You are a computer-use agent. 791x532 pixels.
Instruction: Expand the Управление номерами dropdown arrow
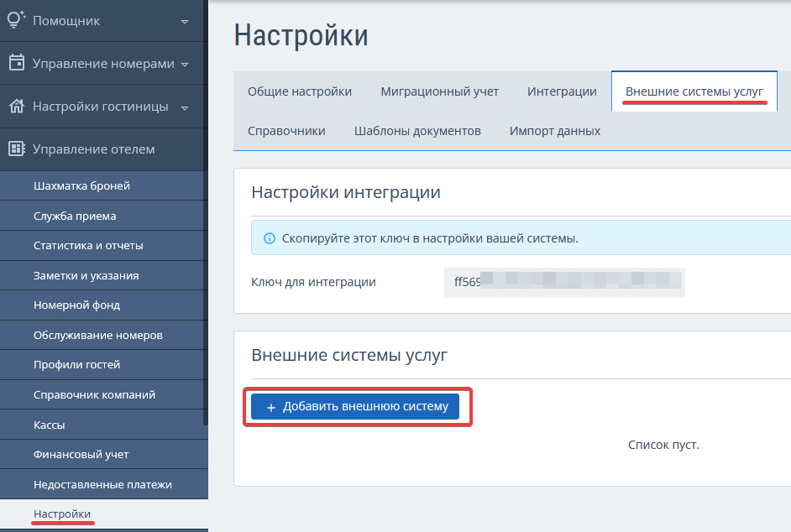click(185, 64)
